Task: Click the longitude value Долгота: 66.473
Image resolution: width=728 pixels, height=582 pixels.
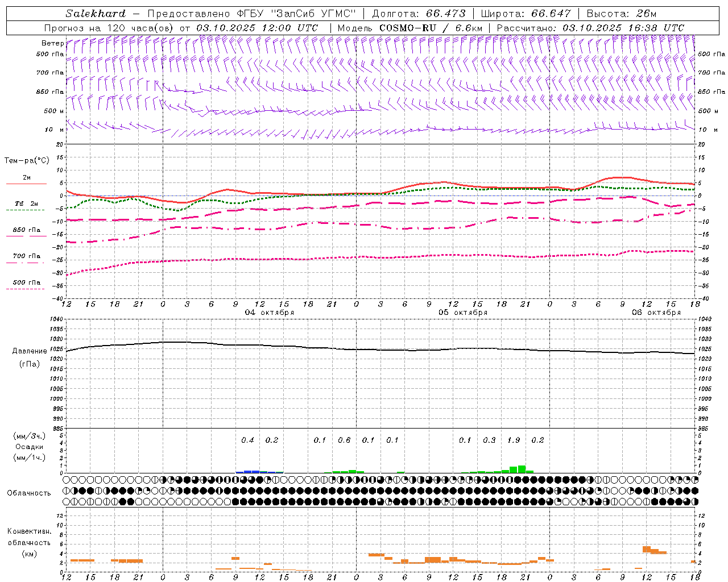Action: (x=419, y=14)
